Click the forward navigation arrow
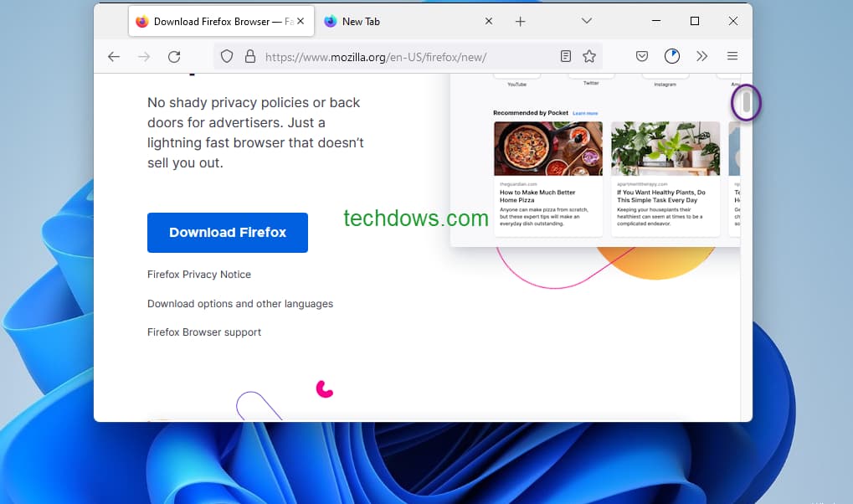 click(x=144, y=57)
